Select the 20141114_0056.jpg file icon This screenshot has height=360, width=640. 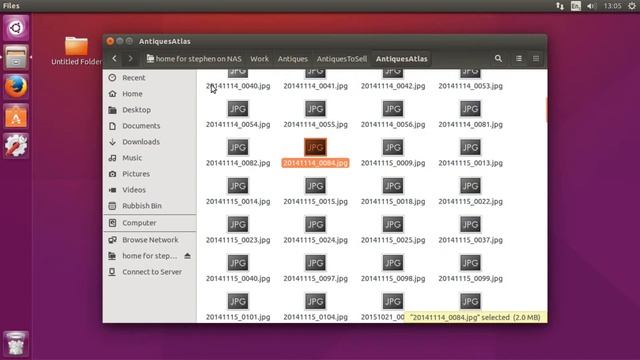[393, 109]
